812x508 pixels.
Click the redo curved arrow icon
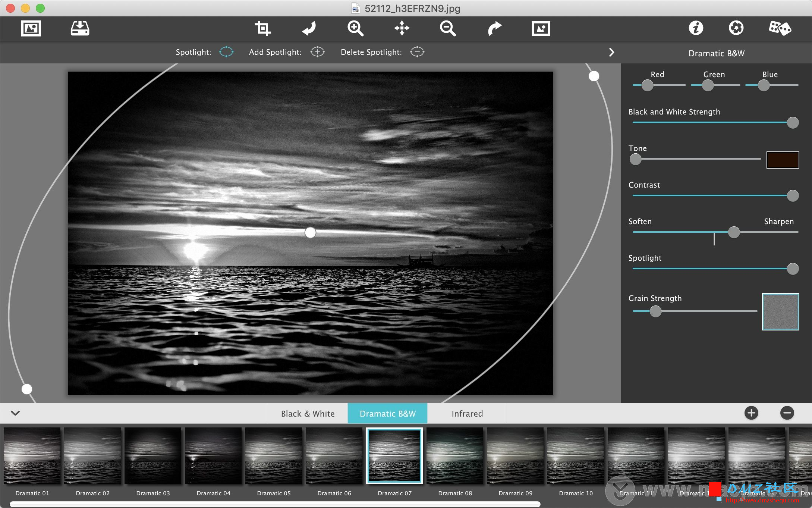coord(494,28)
